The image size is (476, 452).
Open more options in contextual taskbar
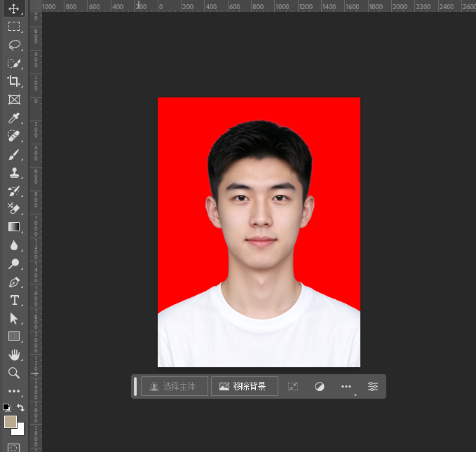(346, 386)
